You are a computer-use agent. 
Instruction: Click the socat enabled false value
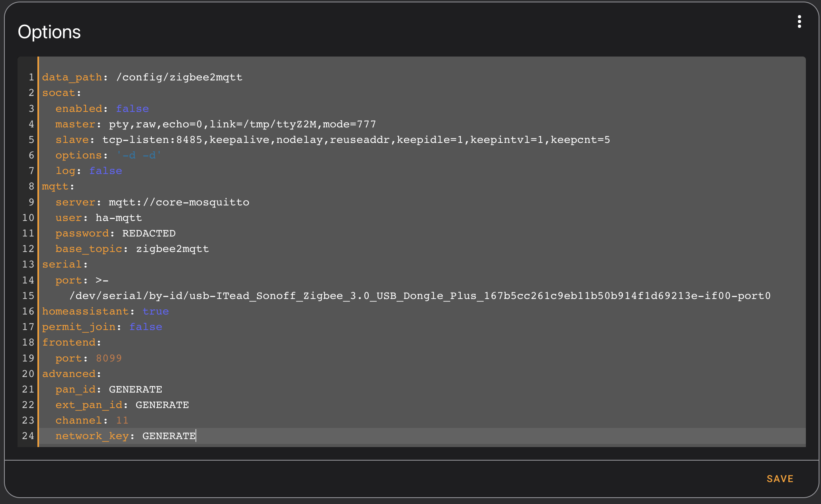pyautogui.click(x=132, y=109)
